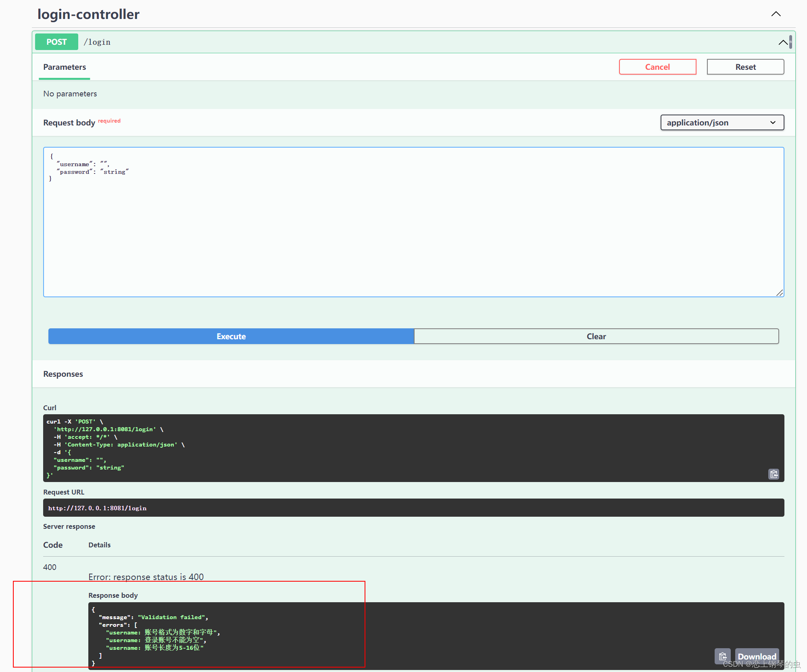Viewport: 807px width, 672px height.
Task: Click the green POST method badge
Action: click(56, 42)
